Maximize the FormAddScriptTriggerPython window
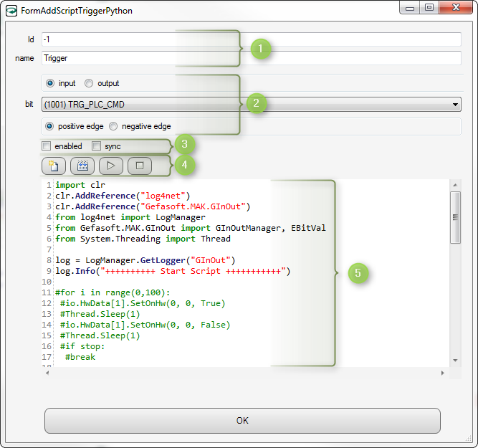478x448 pixels. [x=429, y=8]
